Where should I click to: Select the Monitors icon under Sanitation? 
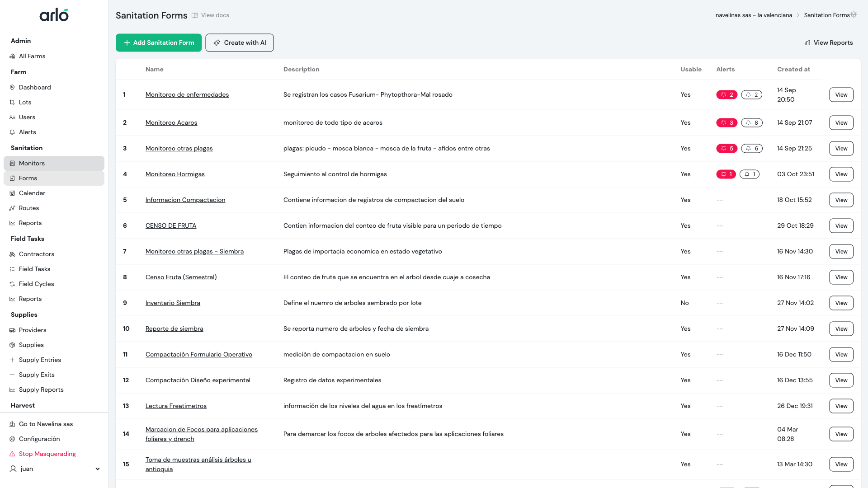12,163
